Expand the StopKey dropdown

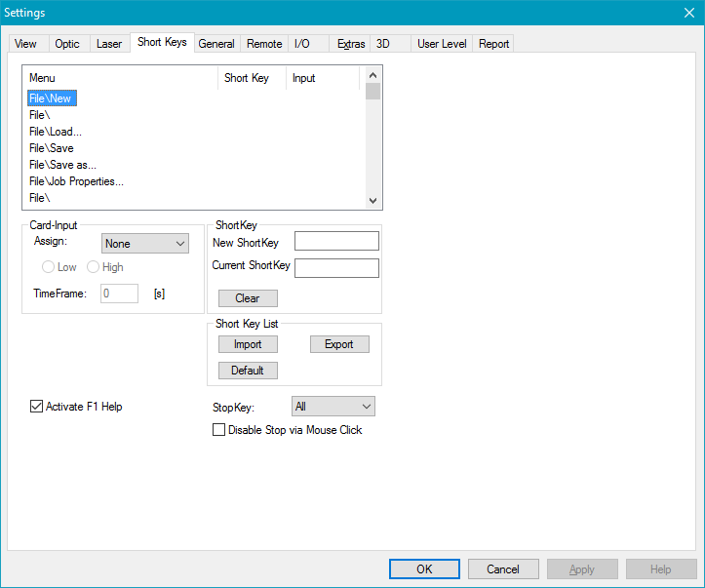(333, 407)
